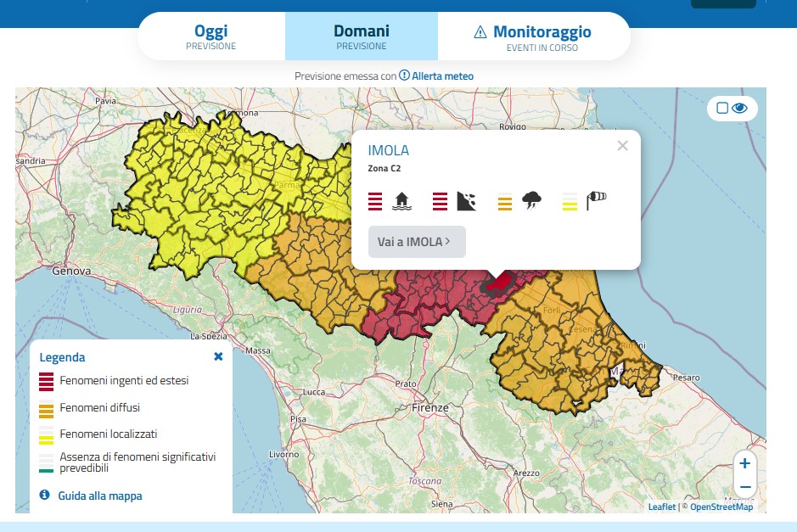Viewport: 797px width, 532px height.
Task: Click the green swatch for Assenza di fenomeni
Action: coord(46,463)
